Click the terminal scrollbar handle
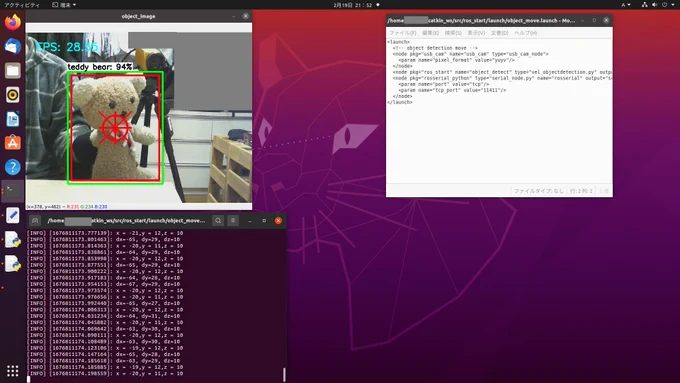The width and height of the screenshot is (680, 383). 284,374
